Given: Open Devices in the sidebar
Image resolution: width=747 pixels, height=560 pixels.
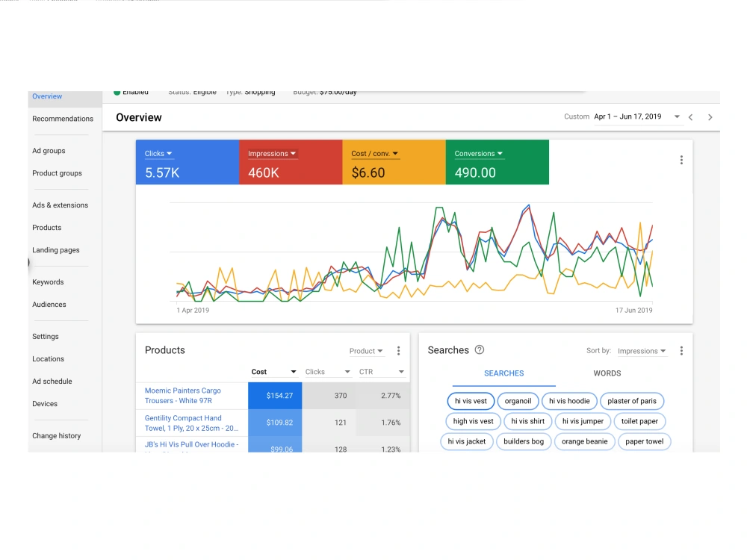Looking at the screenshot, I should 45,403.
